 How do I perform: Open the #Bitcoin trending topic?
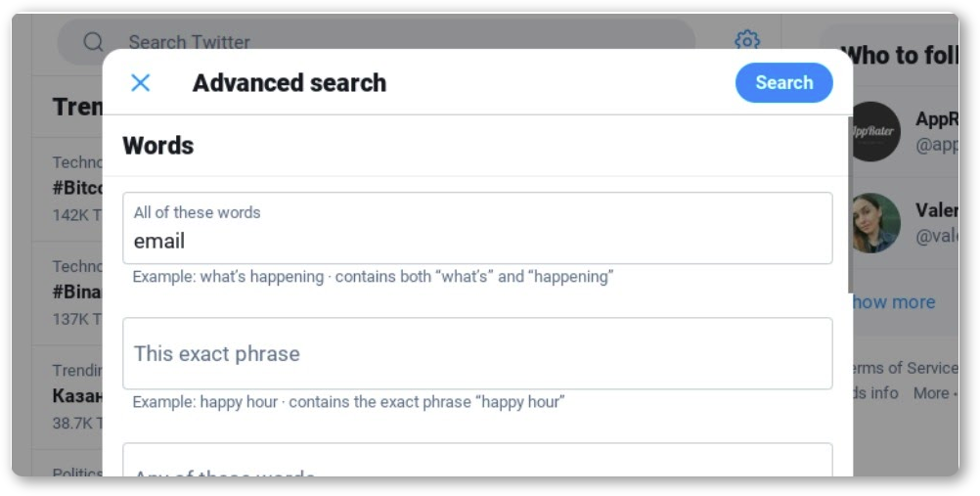77,189
